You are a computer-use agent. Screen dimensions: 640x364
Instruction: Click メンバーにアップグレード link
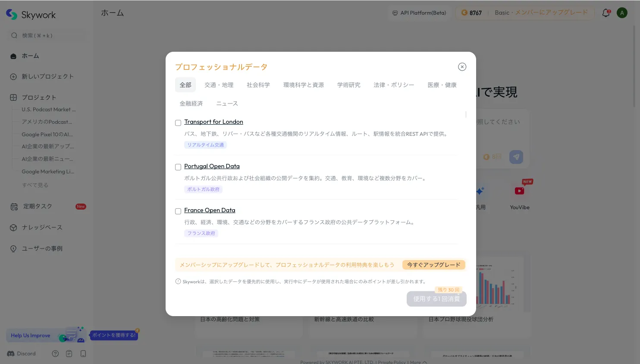[552, 13]
